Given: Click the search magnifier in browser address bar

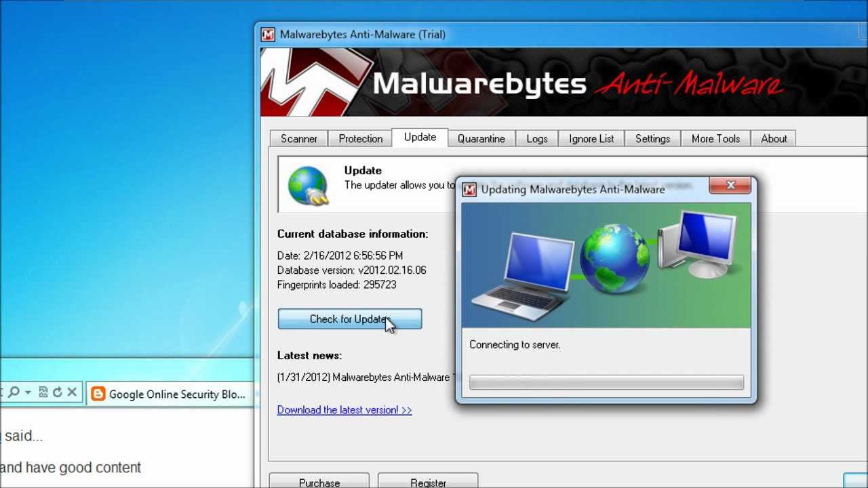Looking at the screenshot, I should pos(13,392).
